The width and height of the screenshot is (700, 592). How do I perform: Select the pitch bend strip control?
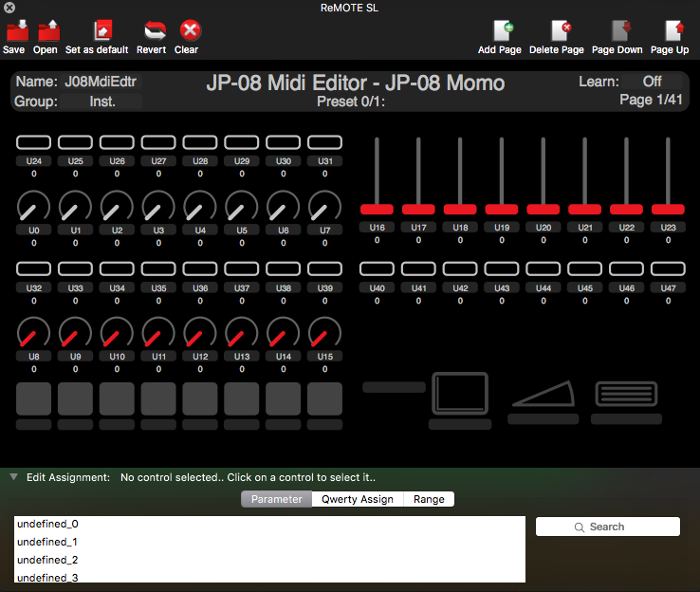click(394, 387)
